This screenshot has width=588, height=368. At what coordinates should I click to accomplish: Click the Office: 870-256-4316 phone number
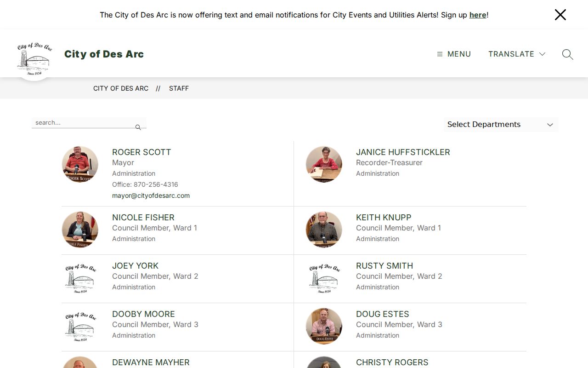[x=145, y=184]
